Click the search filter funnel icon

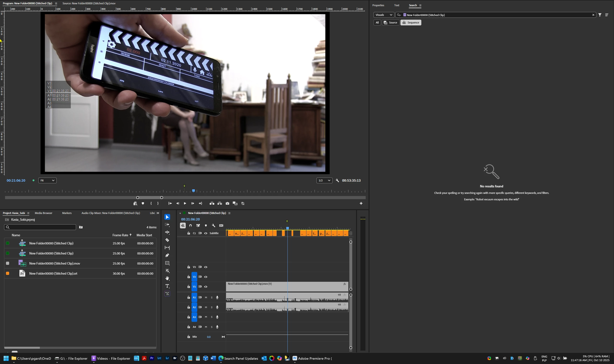[x=600, y=15]
